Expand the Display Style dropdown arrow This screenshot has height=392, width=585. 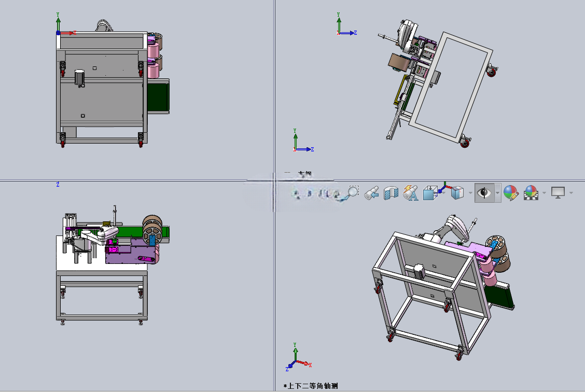tap(470, 193)
